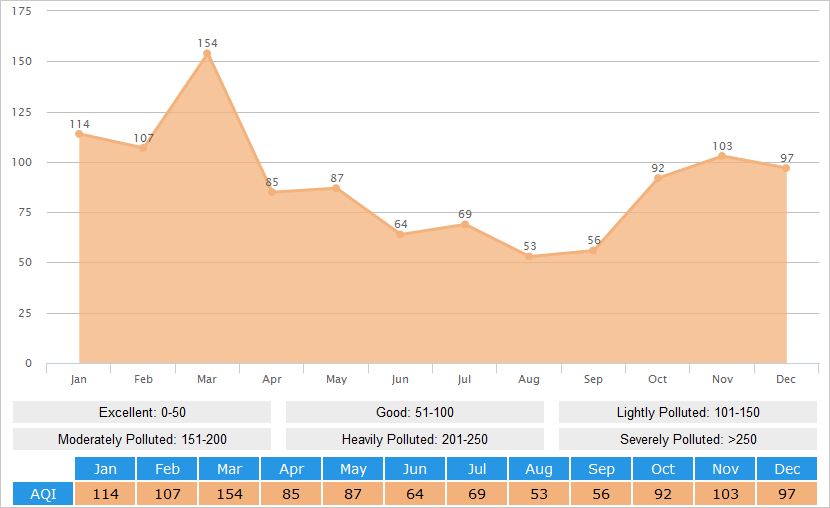This screenshot has height=508, width=830.
Task: Click the Jan column header in table
Action: pyautogui.click(x=105, y=469)
